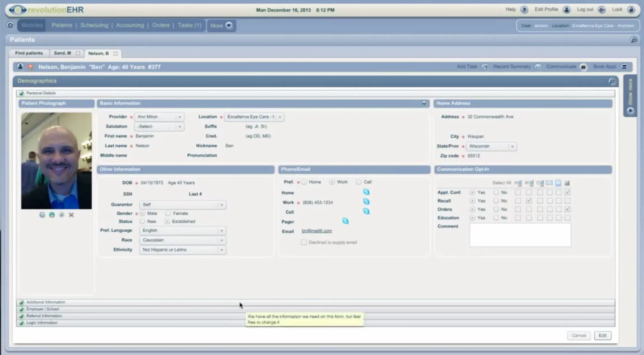Save Basic Information with the disk icon
The image size is (644, 355).
tap(424, 104)
